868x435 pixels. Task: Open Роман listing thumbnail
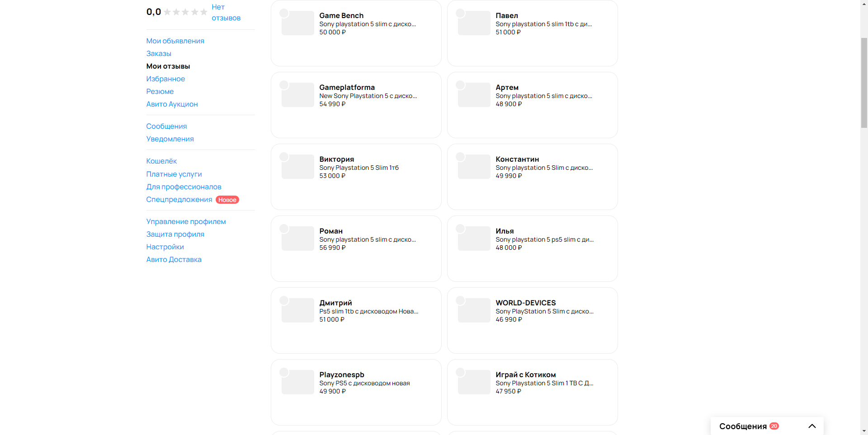[297, 239]
